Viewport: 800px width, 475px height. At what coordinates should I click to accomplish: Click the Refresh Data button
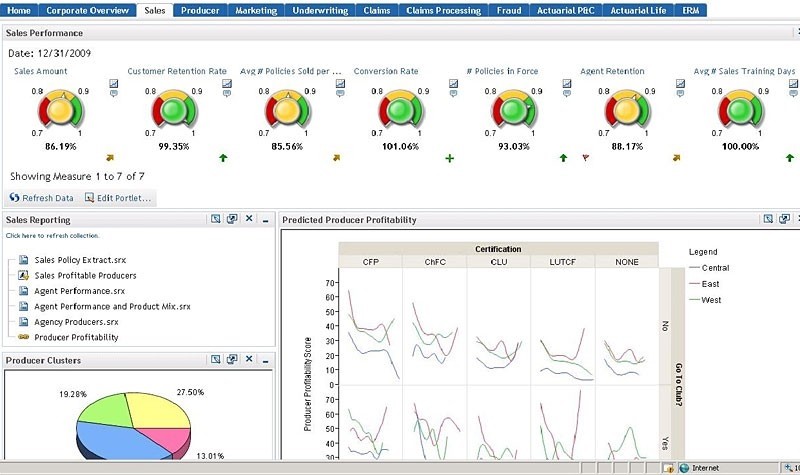click(42, 198)
